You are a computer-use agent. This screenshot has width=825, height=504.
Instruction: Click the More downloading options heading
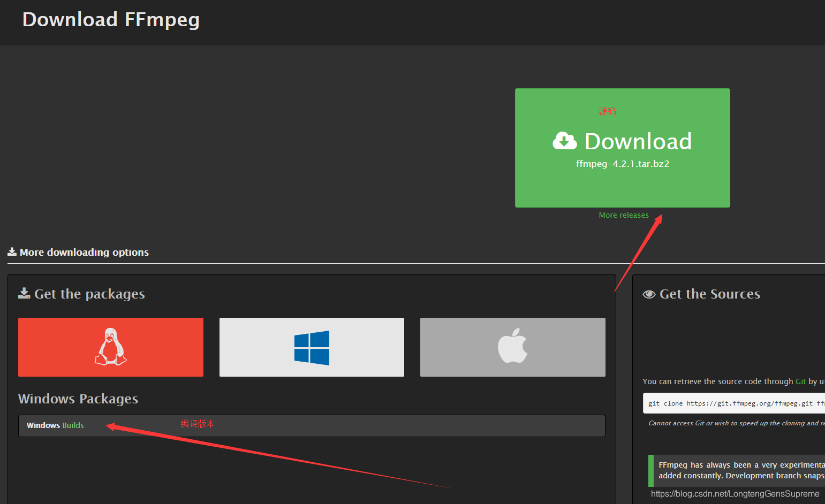coord(84,252)
